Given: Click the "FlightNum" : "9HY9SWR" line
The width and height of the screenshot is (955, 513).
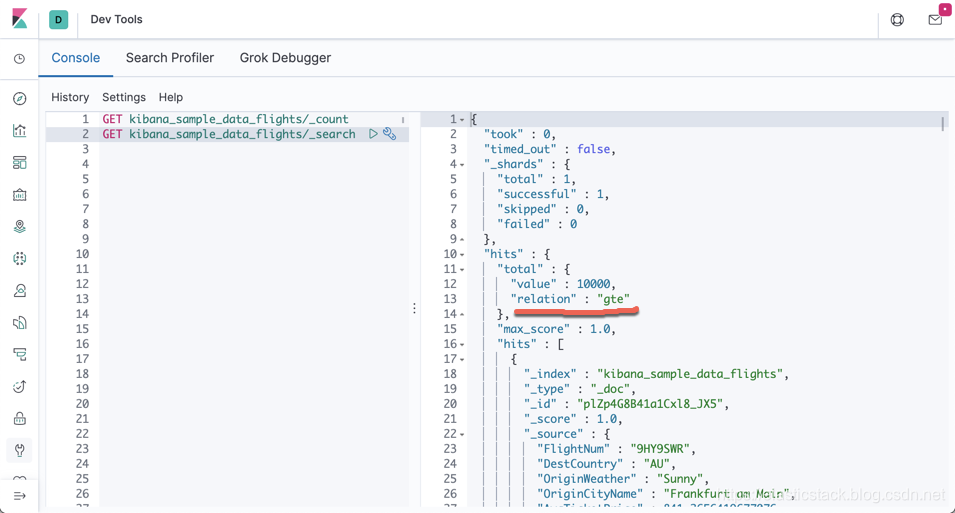Looking at the screenshot, I should (x=616, y=449).
